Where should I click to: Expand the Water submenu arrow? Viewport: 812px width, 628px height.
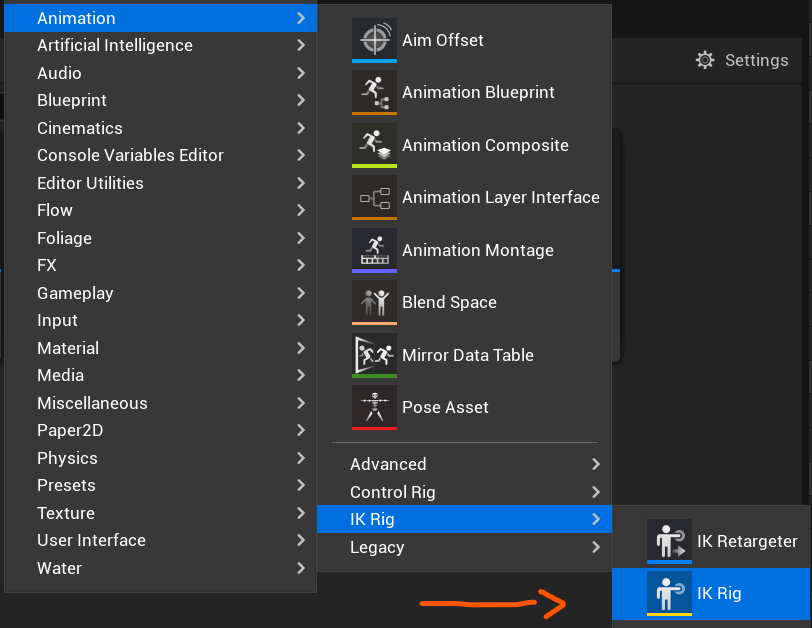301,568
